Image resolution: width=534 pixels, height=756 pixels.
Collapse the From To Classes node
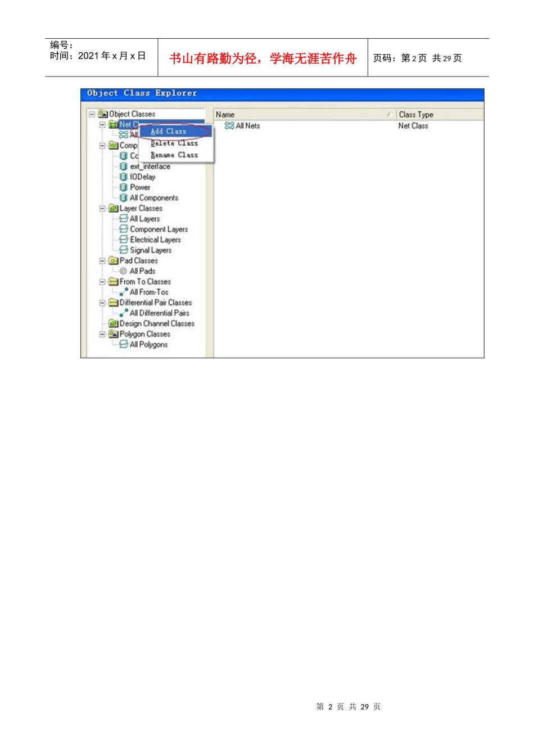[x=102, y=281]
